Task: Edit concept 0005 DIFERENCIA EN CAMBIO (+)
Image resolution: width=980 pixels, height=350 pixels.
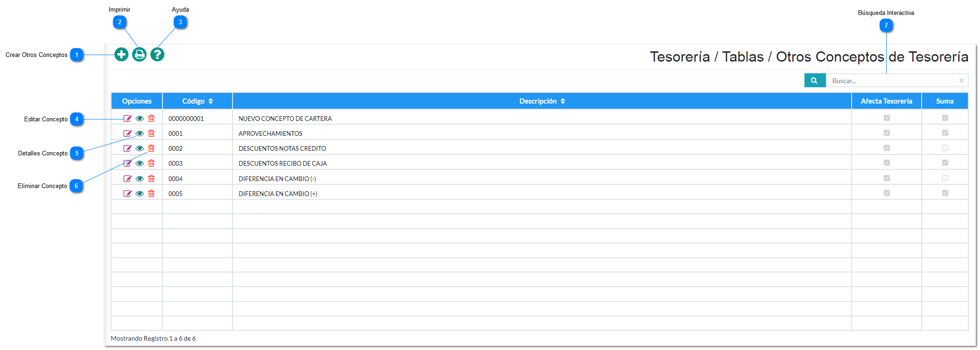Action: tap(127, 194)
